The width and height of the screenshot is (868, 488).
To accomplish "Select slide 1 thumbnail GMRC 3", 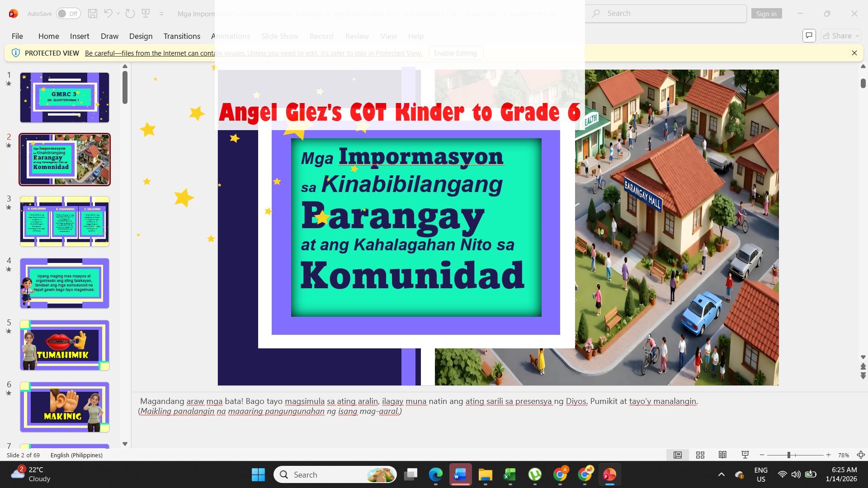I will [x=65, y=97].
